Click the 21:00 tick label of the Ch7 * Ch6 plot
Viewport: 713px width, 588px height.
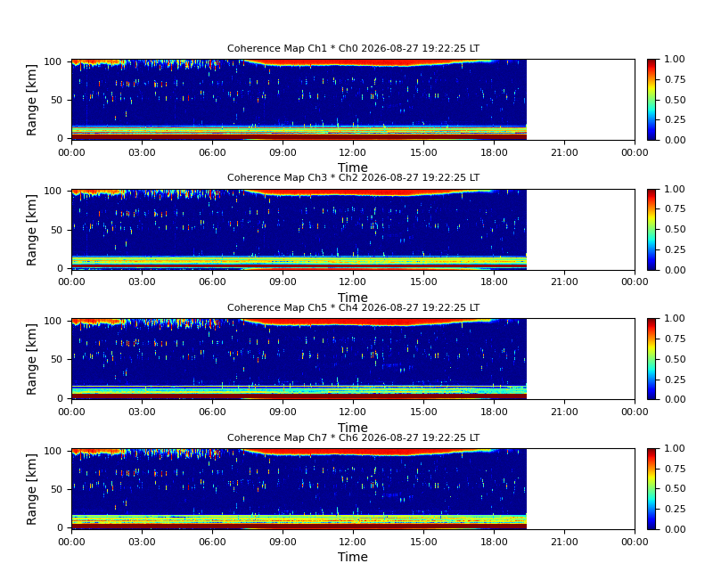click(564, 542)
